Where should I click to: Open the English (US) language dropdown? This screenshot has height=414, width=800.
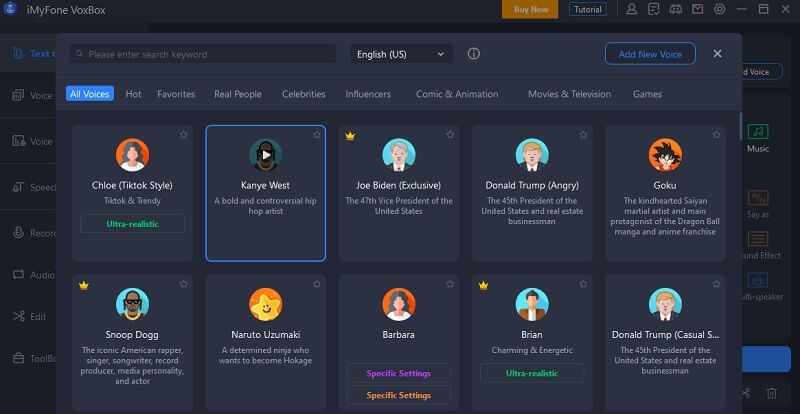[401, 54]
